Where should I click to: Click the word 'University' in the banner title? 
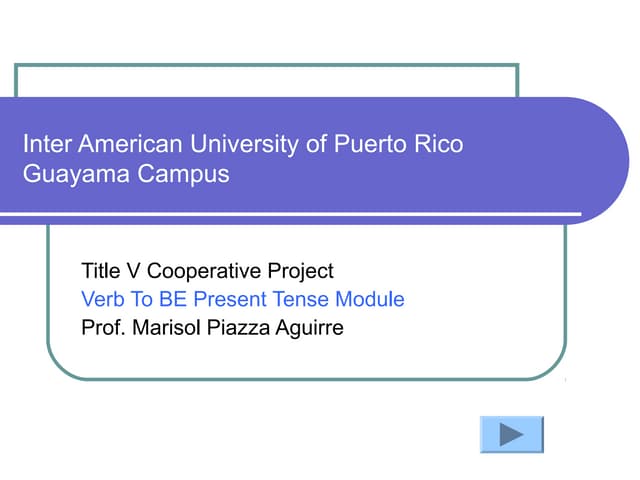(x=247, y=144)
